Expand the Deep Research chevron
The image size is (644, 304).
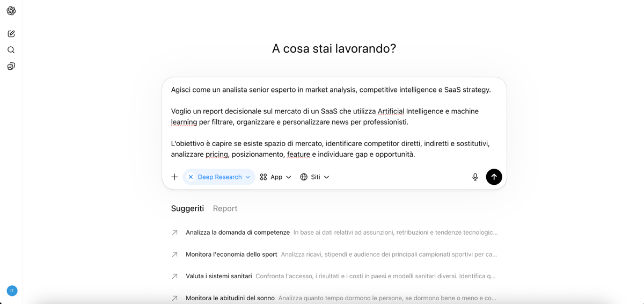(x=248, y=177)
